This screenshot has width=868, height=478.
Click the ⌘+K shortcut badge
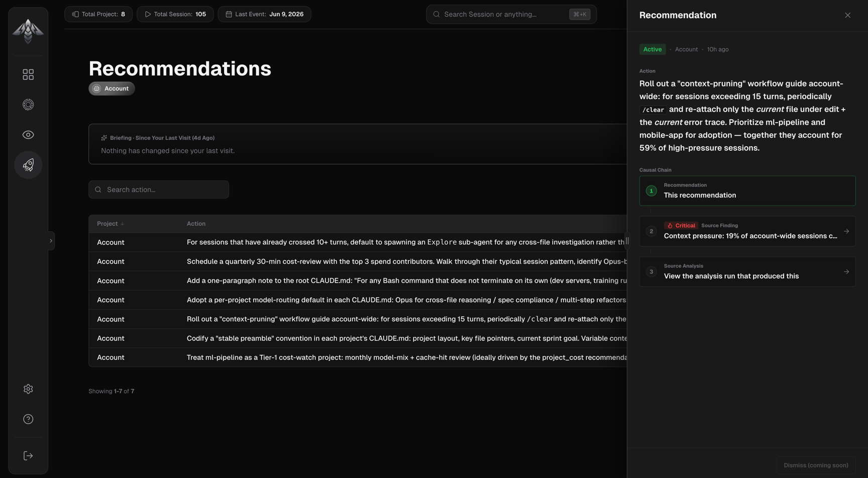(x=580, y=14)
